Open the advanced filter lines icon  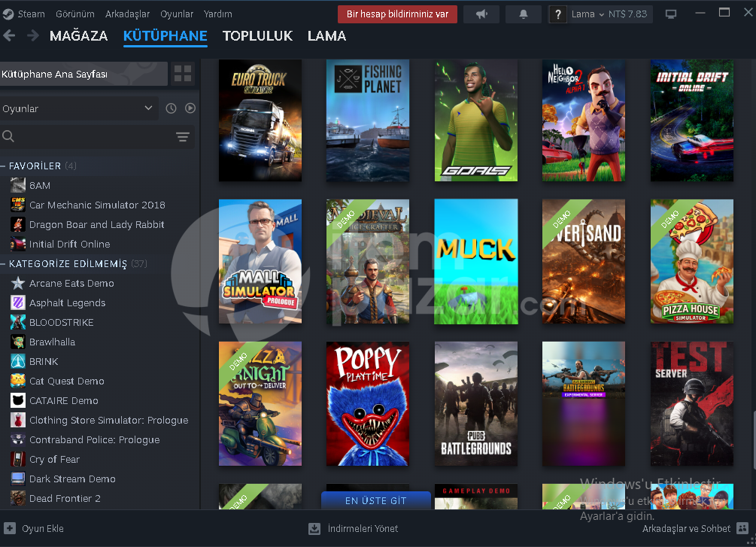183,137
